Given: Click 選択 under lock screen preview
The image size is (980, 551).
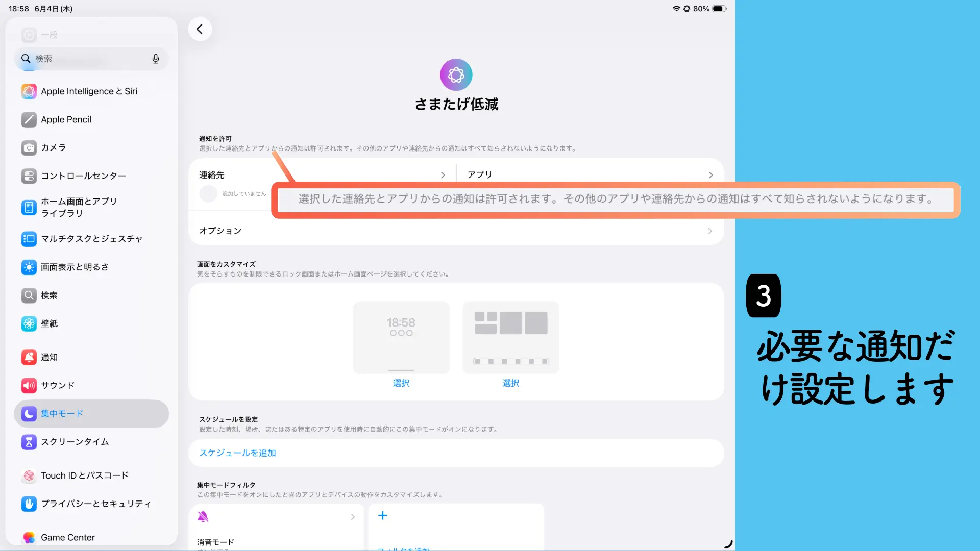Looking at the screenshot, I should click(401, 383).
